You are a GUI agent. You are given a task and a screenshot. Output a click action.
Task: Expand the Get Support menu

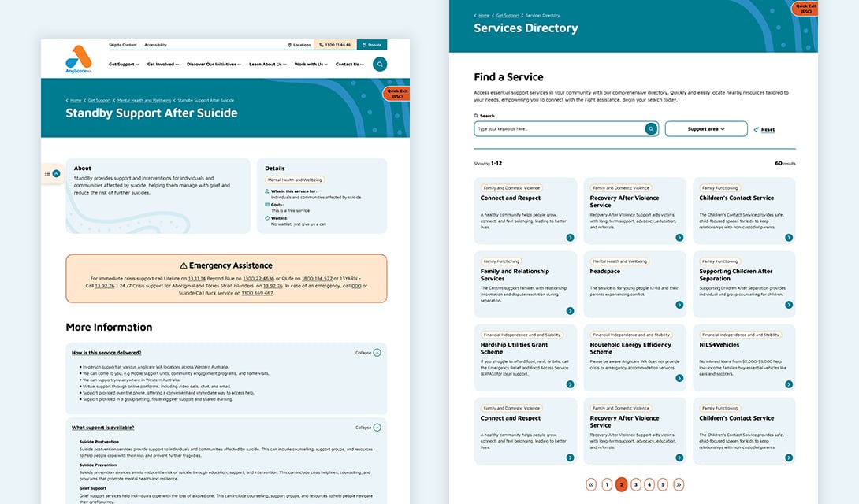click(124, 65)
